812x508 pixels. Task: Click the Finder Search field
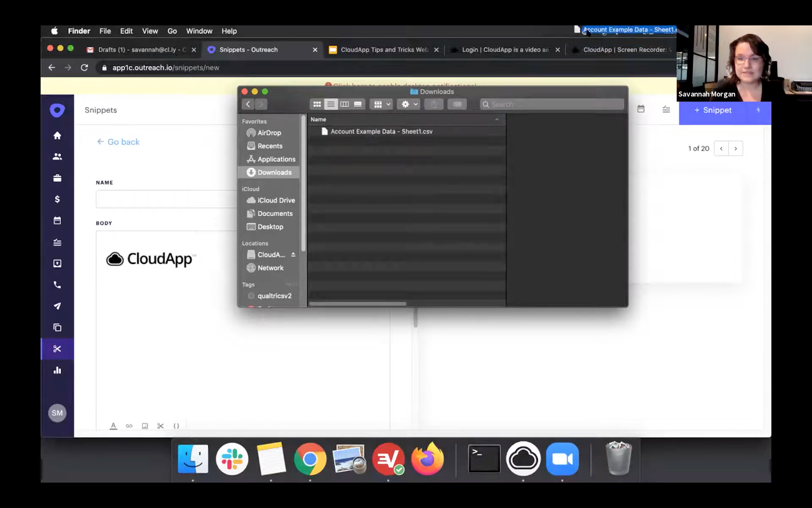pos(552,104)
